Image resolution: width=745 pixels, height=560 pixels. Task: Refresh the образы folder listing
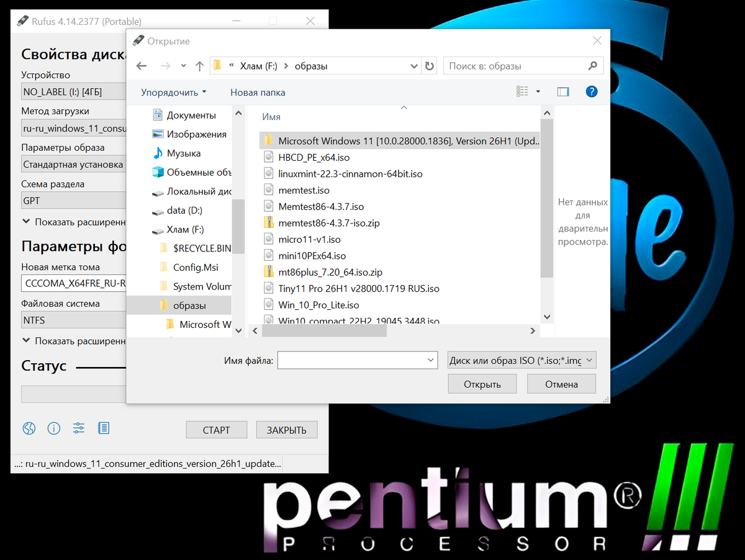pyautogui.click(x=429, y=66)
